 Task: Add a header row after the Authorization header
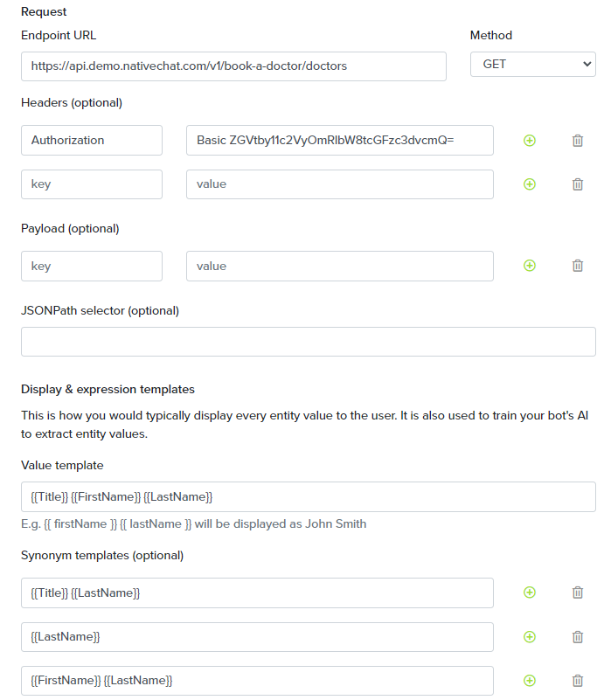(x=530, y=141)
